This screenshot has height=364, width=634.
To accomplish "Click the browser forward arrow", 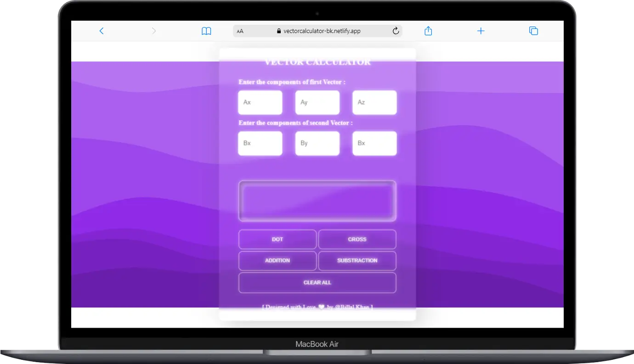I will click(x=153, y=31).
